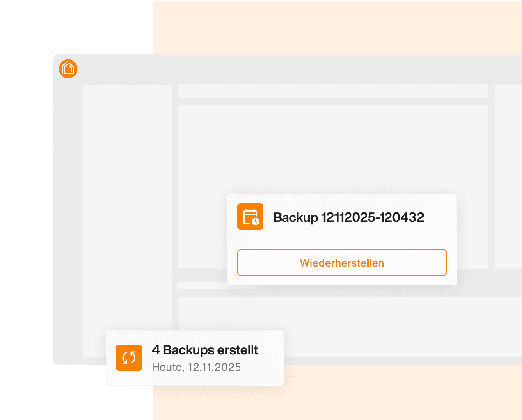Click the narrow top placeholder bar
The height and width of the screenshot is (420, 522).
(x=333, y=91)
